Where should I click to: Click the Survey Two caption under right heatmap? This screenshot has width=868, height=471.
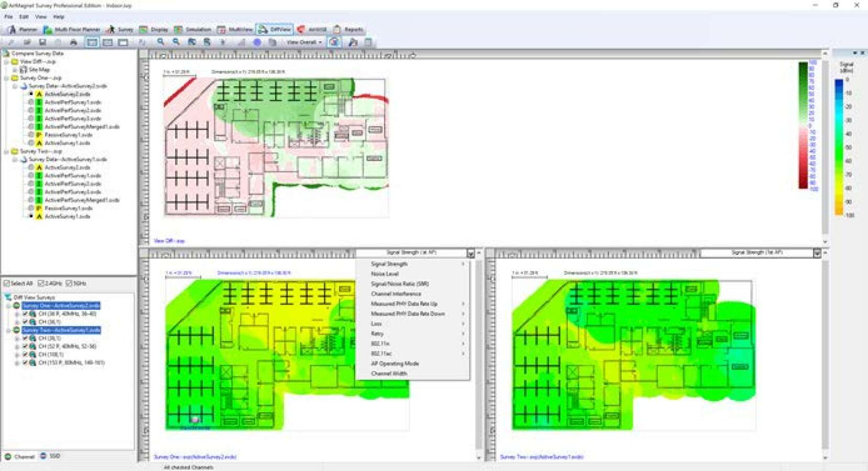[x=542, y=457]
